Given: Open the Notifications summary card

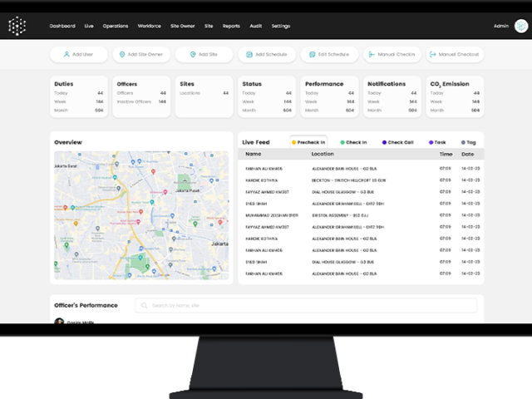Looking at the screenshot, I should (392, 96).
